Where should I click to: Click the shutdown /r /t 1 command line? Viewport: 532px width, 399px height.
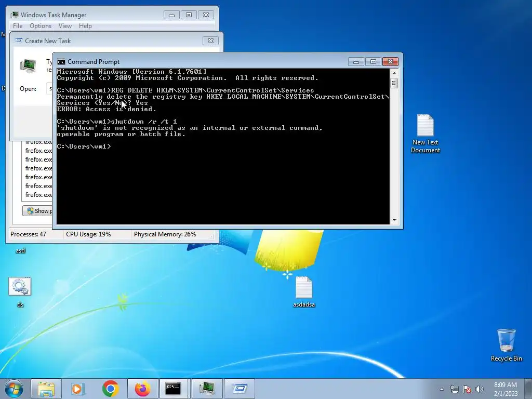point(117,122)
